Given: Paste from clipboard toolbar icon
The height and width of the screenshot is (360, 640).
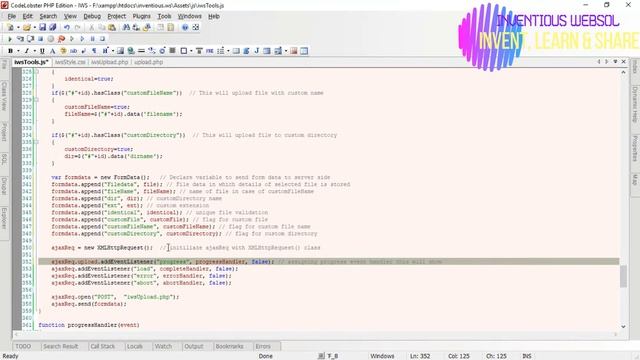Looking at the screenshot, I should coord(112,27).
